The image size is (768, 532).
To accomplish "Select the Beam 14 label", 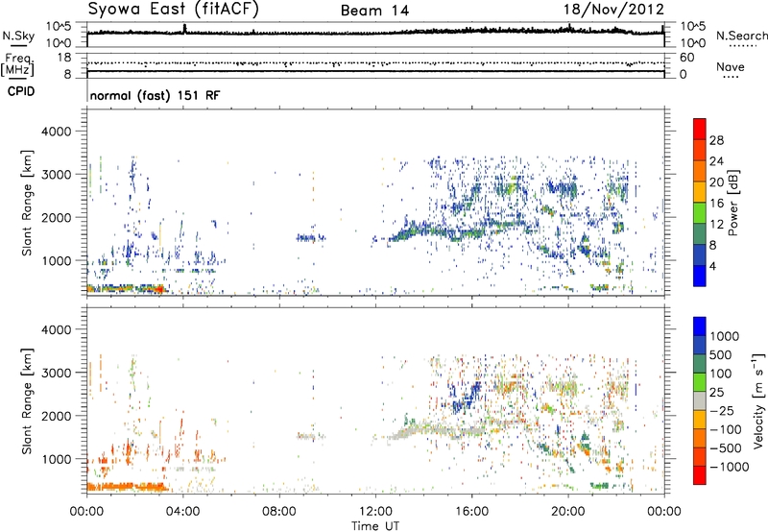I will coord(374,11).
